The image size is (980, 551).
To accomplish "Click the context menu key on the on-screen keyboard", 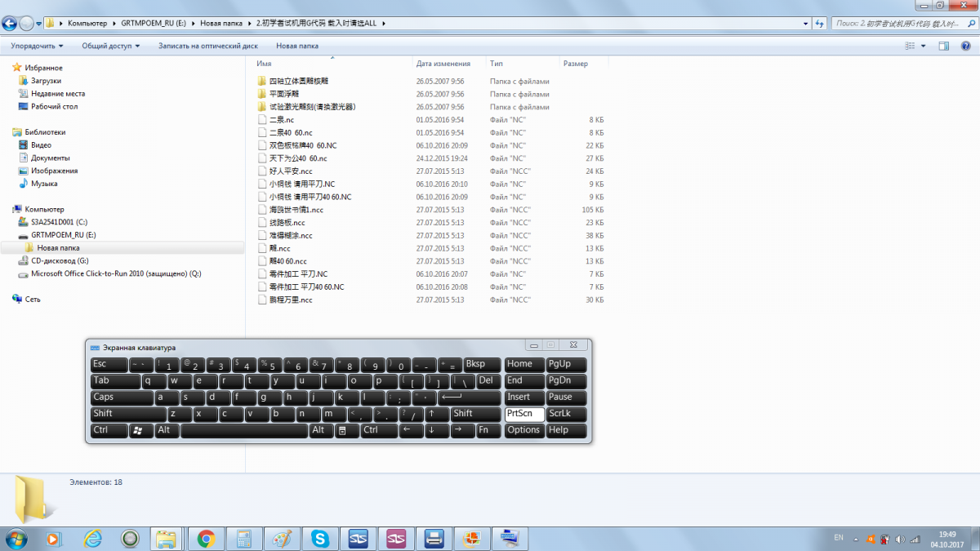I will tap(347, 430).
